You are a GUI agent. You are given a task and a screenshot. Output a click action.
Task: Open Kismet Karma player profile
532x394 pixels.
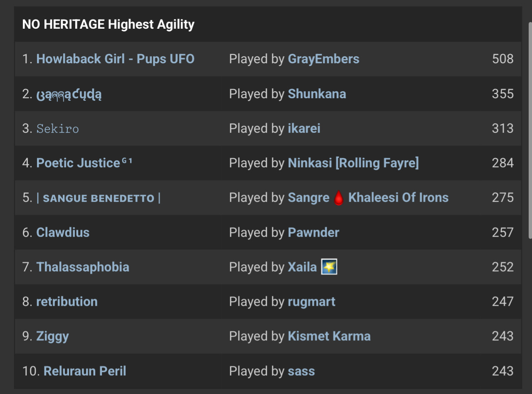[x=329, y=336]
